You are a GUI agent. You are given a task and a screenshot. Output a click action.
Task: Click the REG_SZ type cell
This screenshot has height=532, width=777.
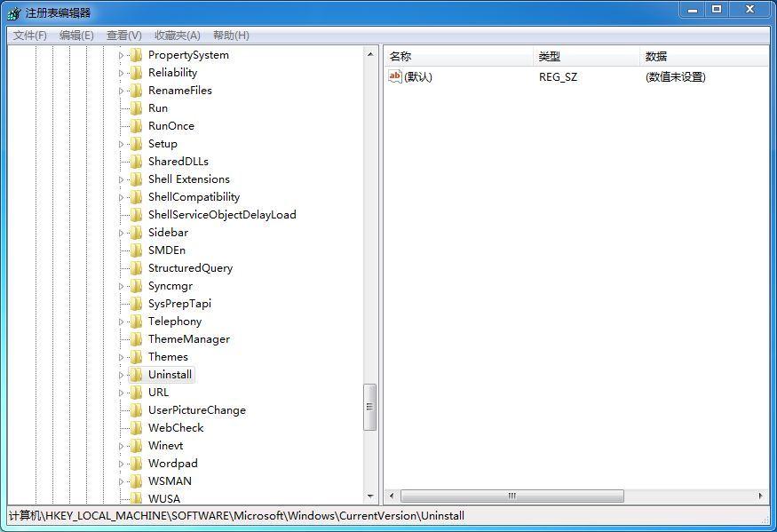click(558, 77)
